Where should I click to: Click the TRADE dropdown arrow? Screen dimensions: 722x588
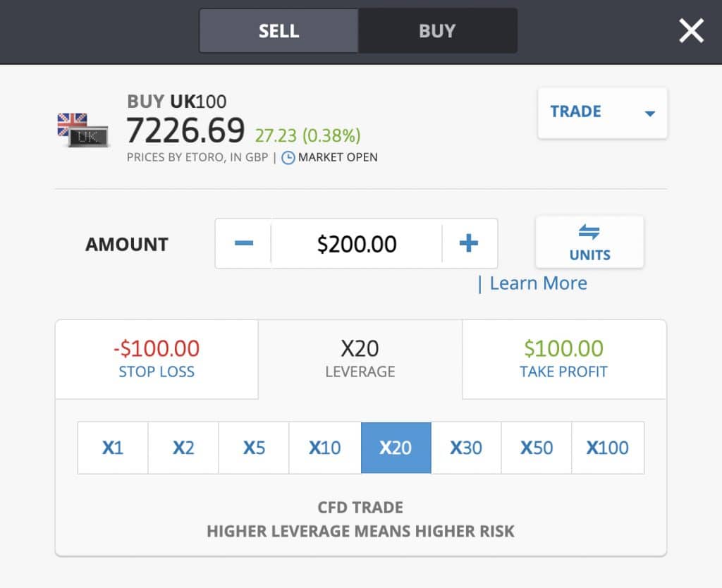click(x=650, y=114)
